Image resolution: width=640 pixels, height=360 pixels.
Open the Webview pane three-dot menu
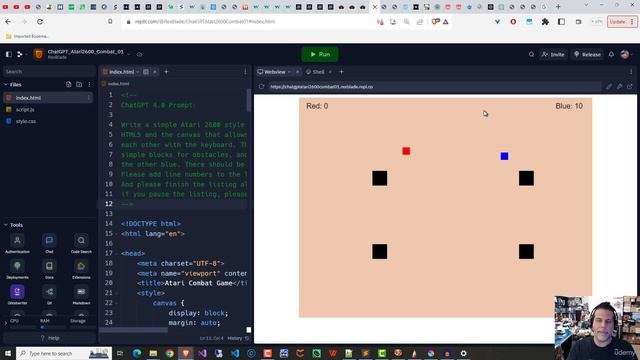pos(631,72)
